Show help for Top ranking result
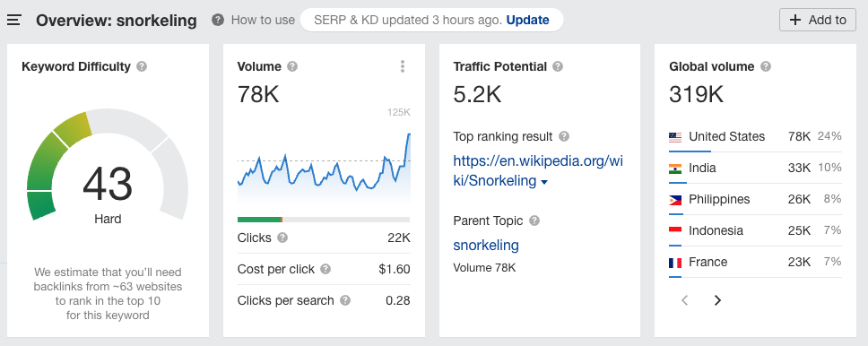The width and height of the screenshot is (868, 346). [x=563, y=136]
